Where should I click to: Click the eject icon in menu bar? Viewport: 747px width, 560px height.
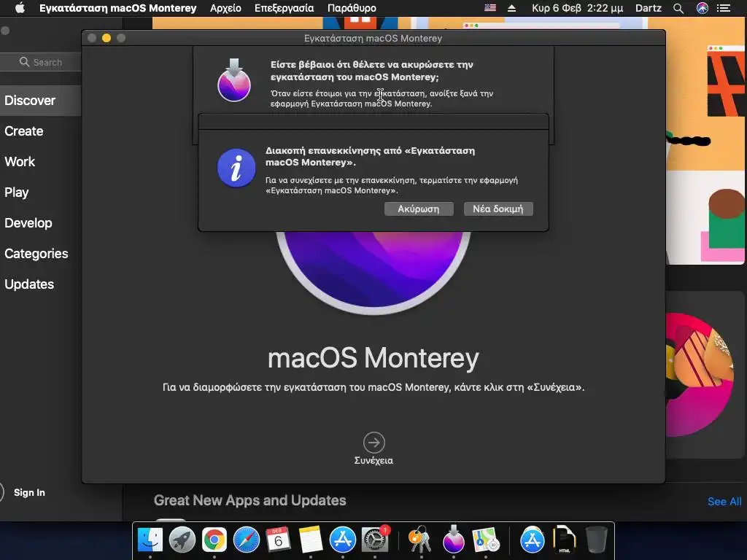(x=511, y=8)
